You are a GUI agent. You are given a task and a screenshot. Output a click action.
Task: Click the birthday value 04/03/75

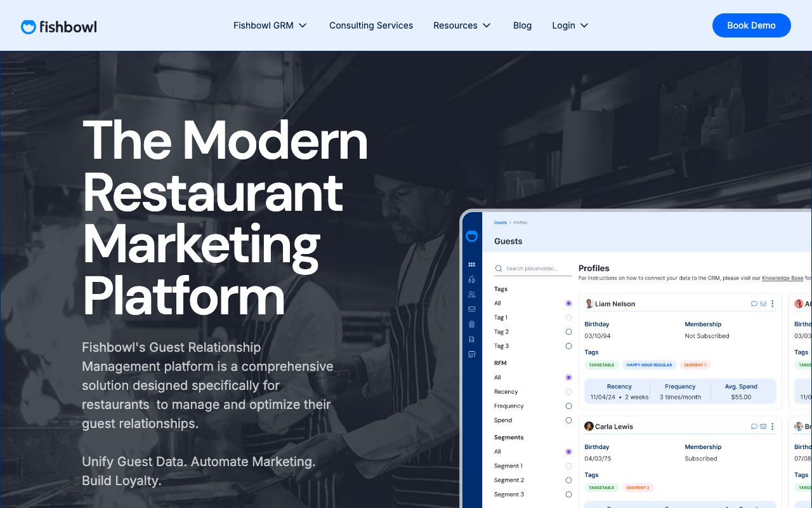(598, 458)
